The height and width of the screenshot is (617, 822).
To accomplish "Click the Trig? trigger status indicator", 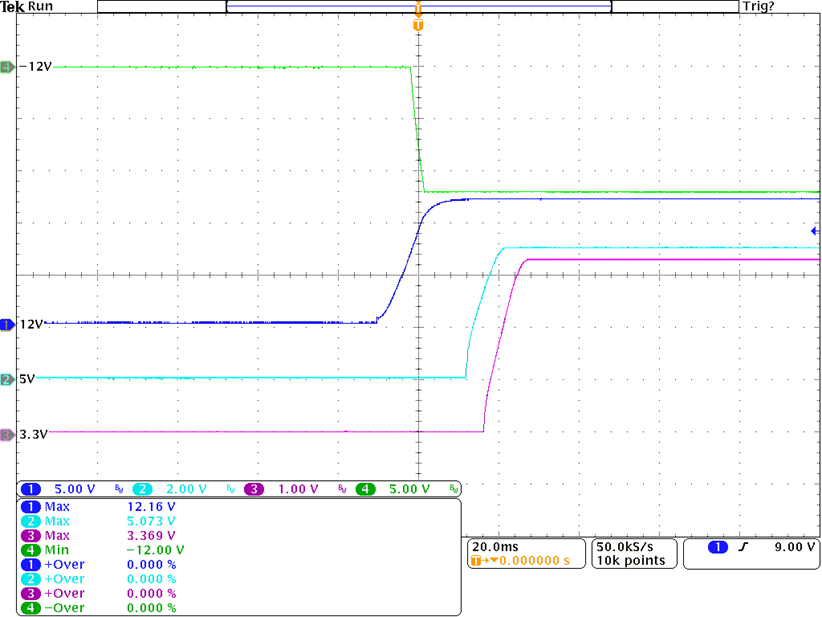I will (x=758, y=7).
